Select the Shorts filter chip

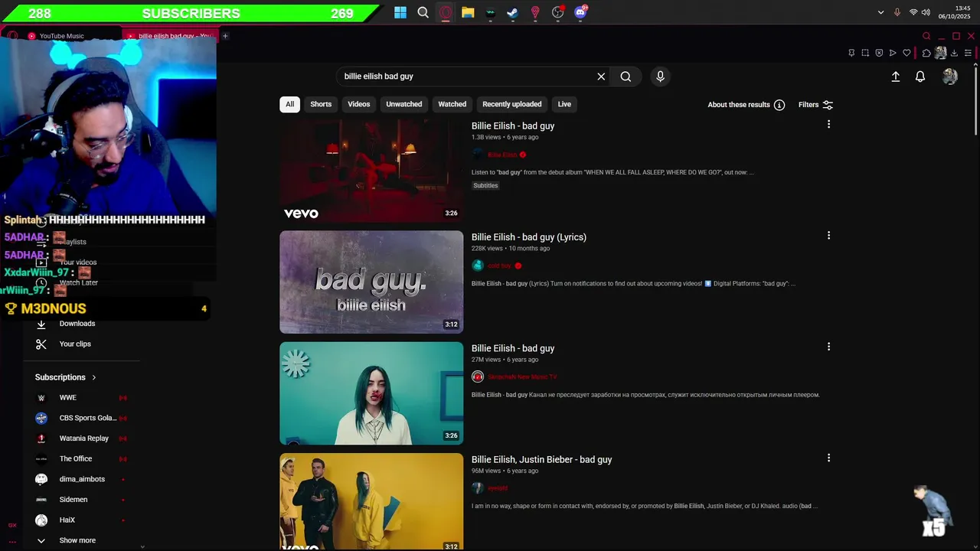pos(321,104)
